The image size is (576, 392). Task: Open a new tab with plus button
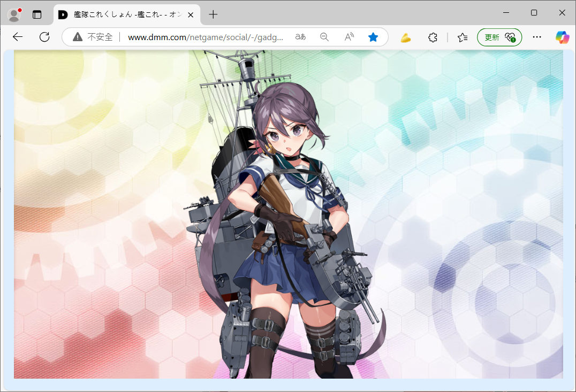tap(213, 14)
